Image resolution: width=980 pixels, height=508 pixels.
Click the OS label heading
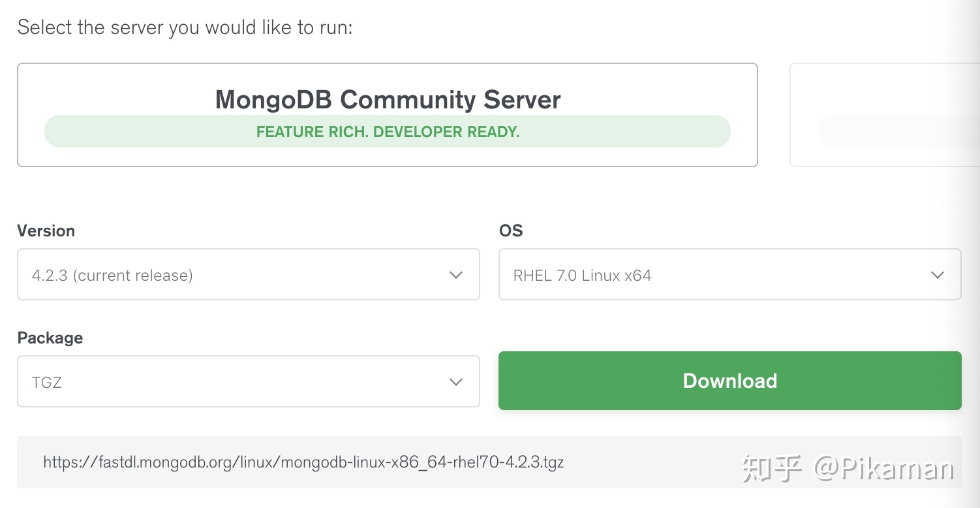click(511, 230)
